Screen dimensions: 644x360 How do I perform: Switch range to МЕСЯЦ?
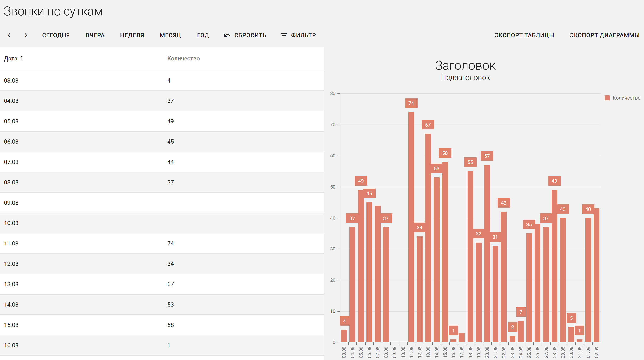[x=170, y=35]
